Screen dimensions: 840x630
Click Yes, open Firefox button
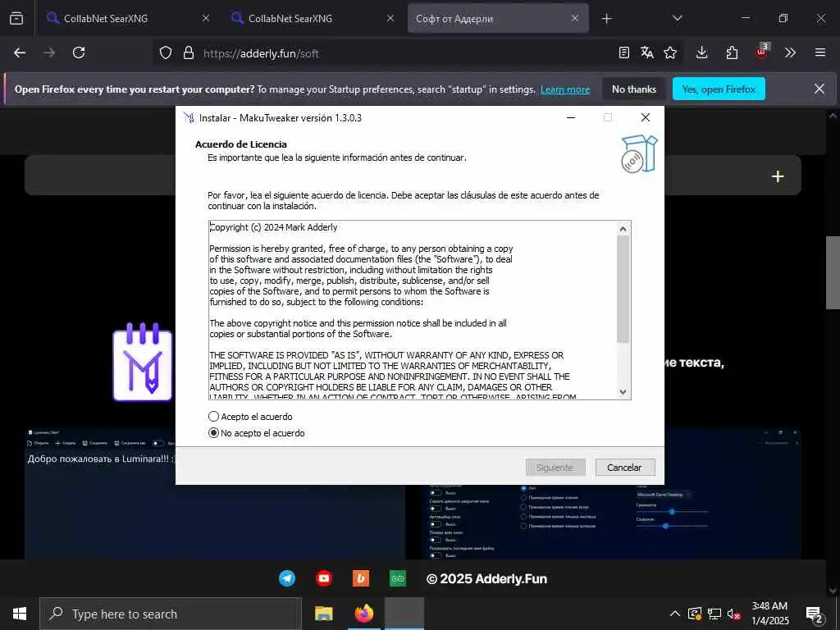pos(719,89)
